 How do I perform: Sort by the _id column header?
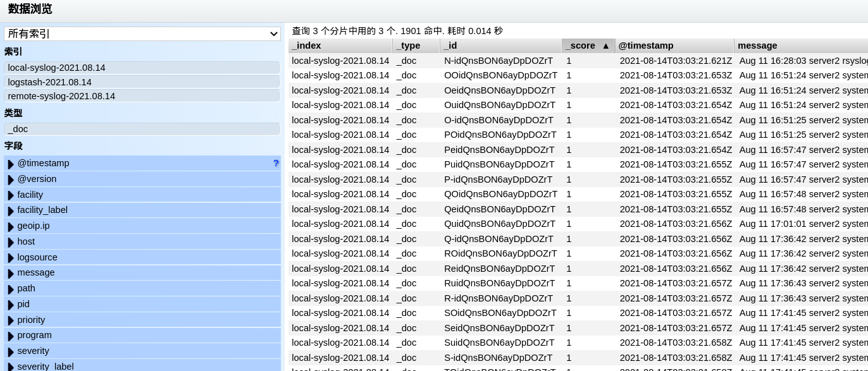500,46
